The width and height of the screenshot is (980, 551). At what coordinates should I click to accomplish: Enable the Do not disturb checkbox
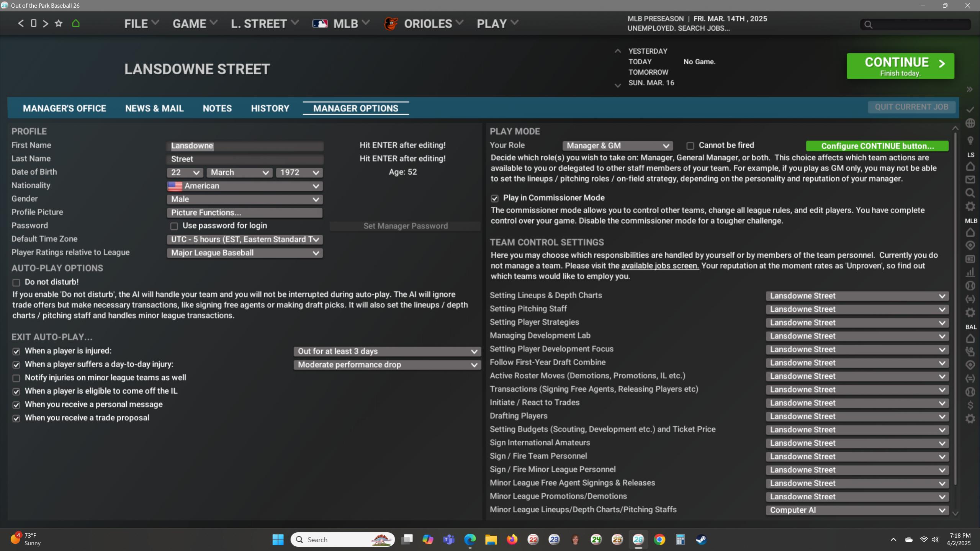(x=16, y=283)
